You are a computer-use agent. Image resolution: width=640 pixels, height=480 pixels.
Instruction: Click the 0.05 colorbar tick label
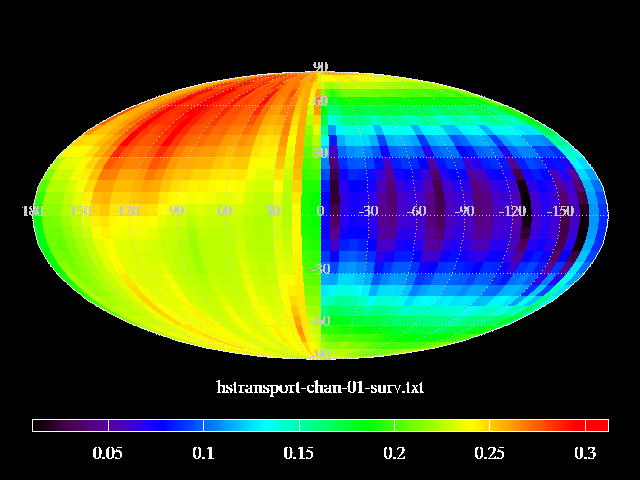pyautogui.click(x=108, y=454)
